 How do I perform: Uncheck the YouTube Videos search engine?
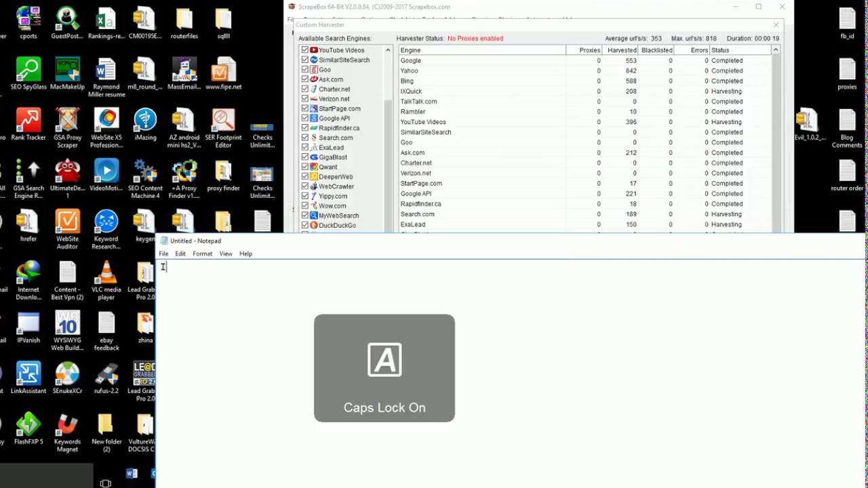[305, 50]
